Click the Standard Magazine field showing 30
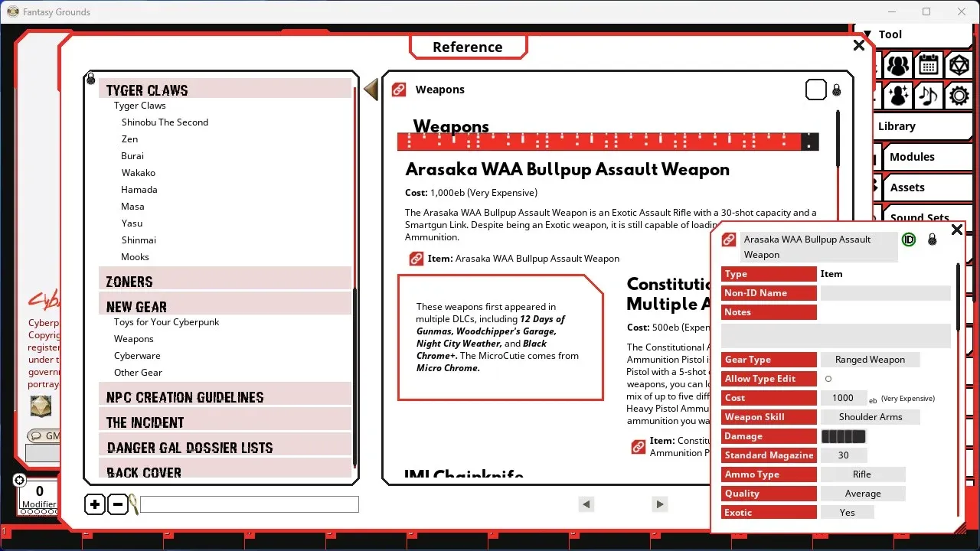 pos(843,455)
